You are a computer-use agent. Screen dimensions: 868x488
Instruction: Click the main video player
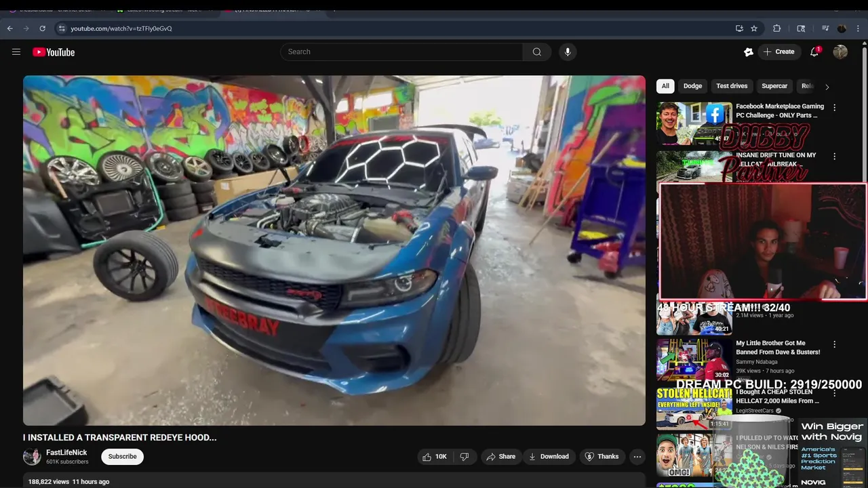click(334, 250)
